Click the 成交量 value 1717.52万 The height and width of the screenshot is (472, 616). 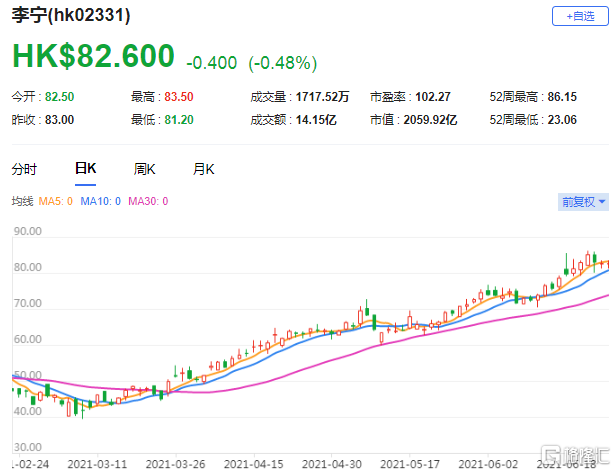click(x=322, y=97)
